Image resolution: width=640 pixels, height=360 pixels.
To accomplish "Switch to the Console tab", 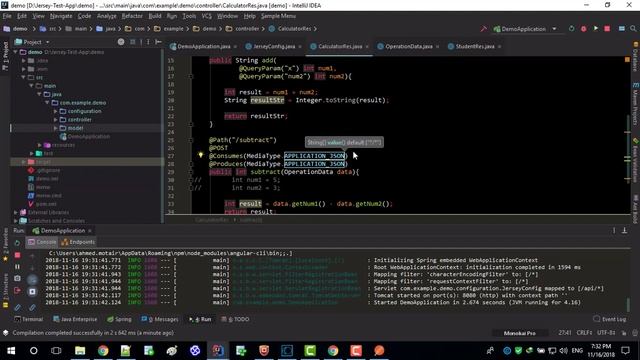I will click(42, 242).
